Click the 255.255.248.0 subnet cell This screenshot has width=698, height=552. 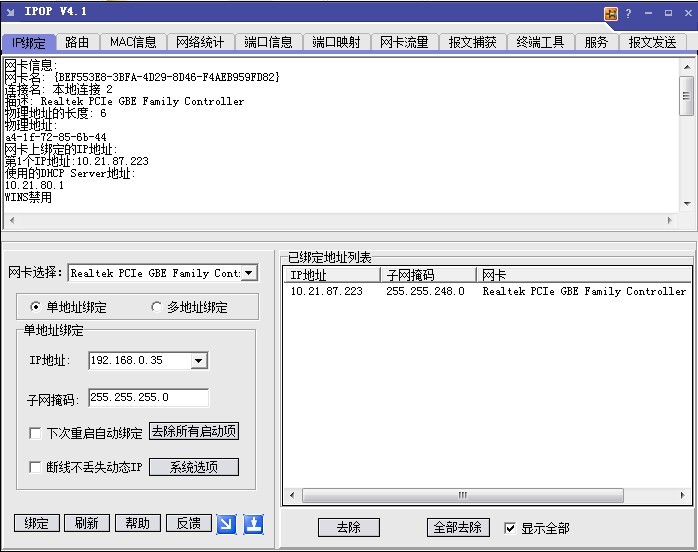pyautogui.click(x=425, y=291)
